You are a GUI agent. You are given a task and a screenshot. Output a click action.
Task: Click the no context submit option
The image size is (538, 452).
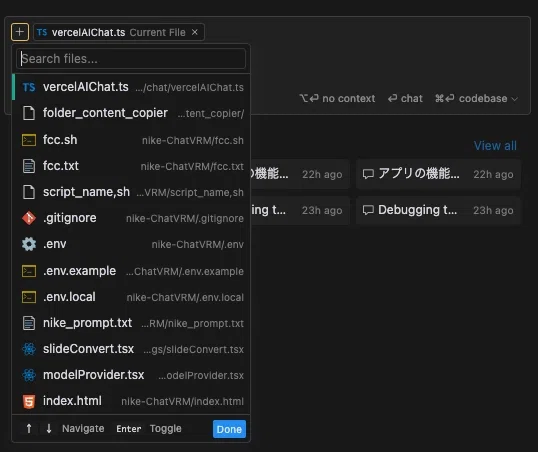click(x=337, y=98)
